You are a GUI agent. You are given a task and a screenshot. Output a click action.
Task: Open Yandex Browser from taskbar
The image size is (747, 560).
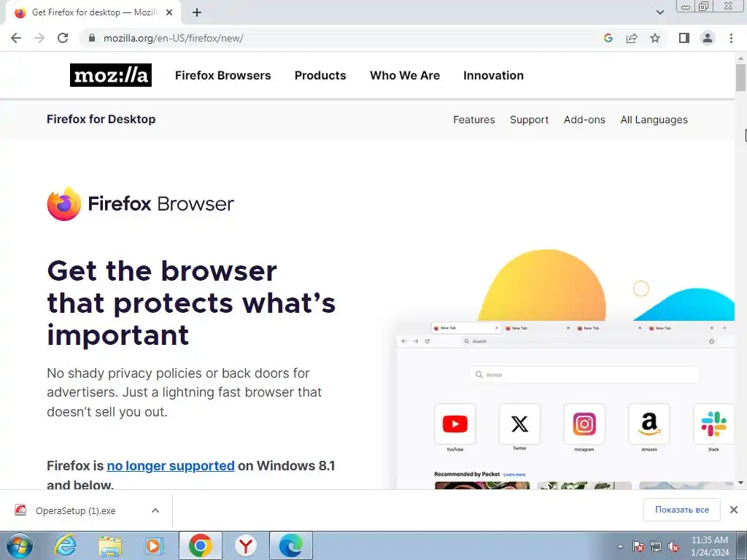[x=246, y=546]
